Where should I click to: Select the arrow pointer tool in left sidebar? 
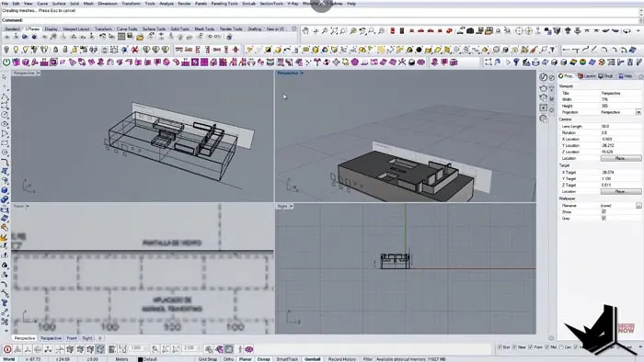tap(5, 77)
